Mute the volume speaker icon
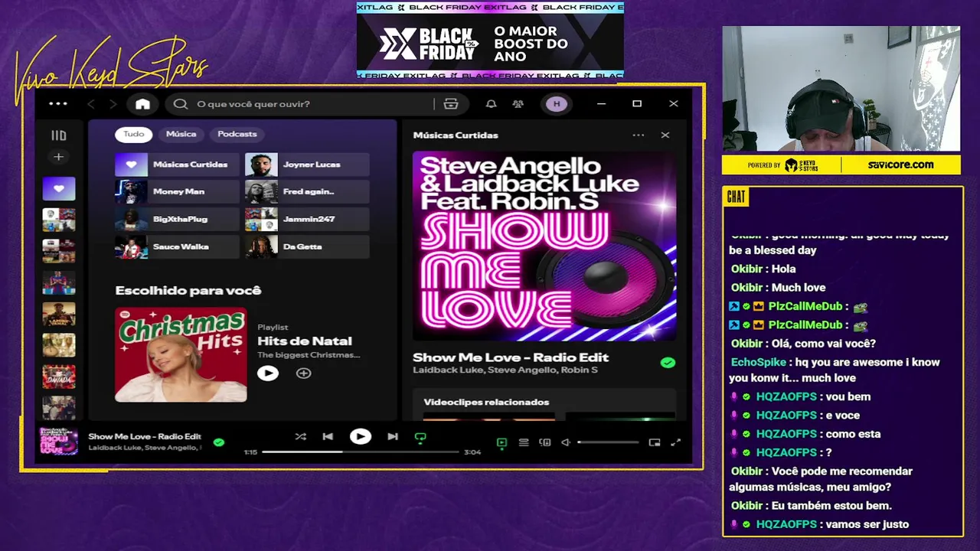The image size is (980, 551). [x=567, y=442]
